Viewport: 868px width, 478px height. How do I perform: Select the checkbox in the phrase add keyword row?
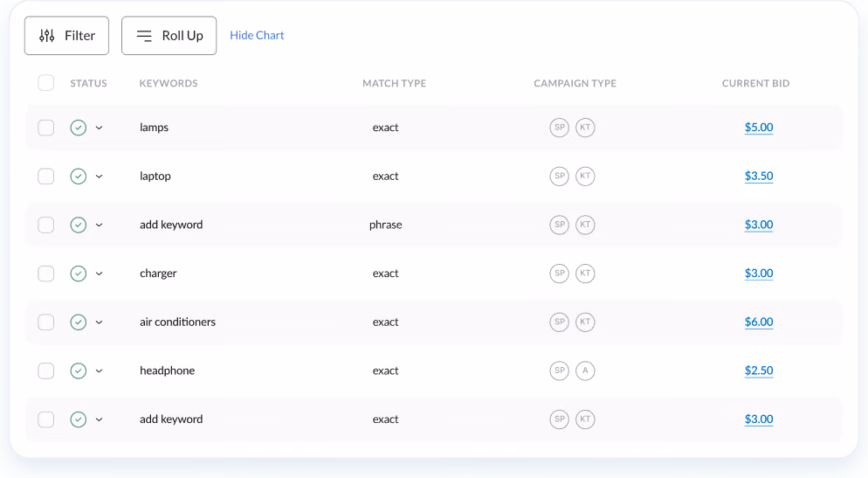pyautogui.click(x=46, y=225)
